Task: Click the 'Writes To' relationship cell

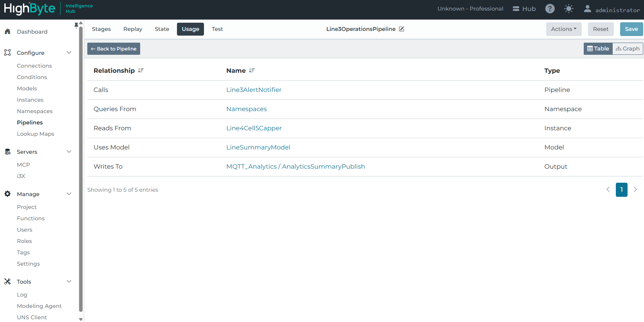Action: pyautogui.click(x=108, y=167)
